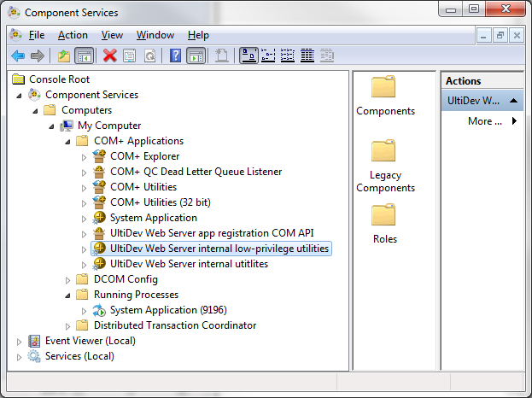Open the Window menu

pyautogui.click(x=155, y=35)
